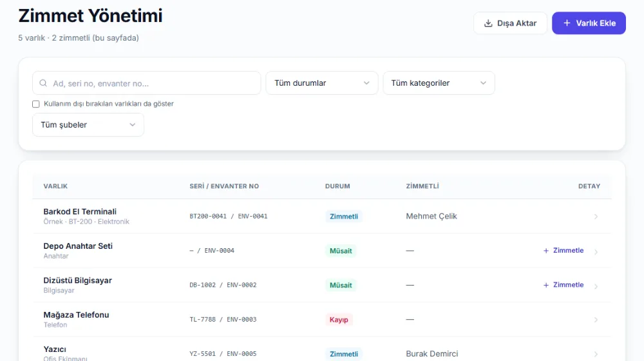Click the Zimmet Yönetimi page title
This screenshot has height=361, width=644.
pyautogui.click(x=90, y=16)
